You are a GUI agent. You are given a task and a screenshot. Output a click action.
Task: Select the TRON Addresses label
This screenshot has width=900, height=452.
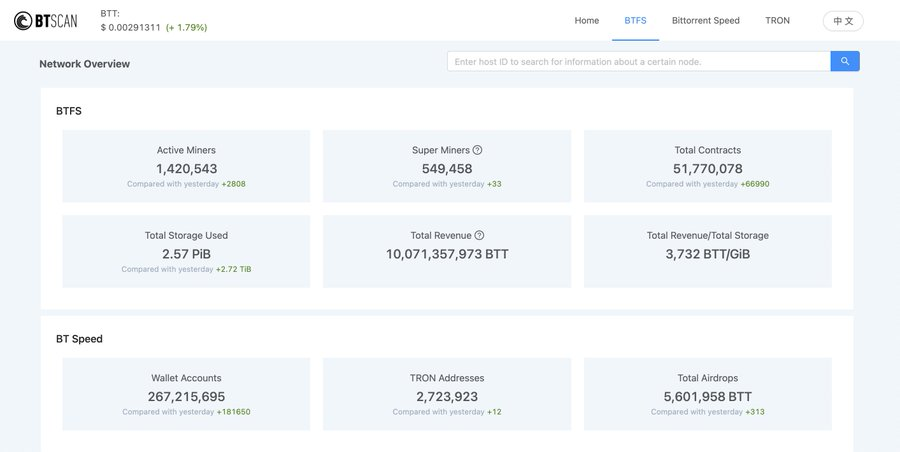pyautogui.click(x=447, y=378)
